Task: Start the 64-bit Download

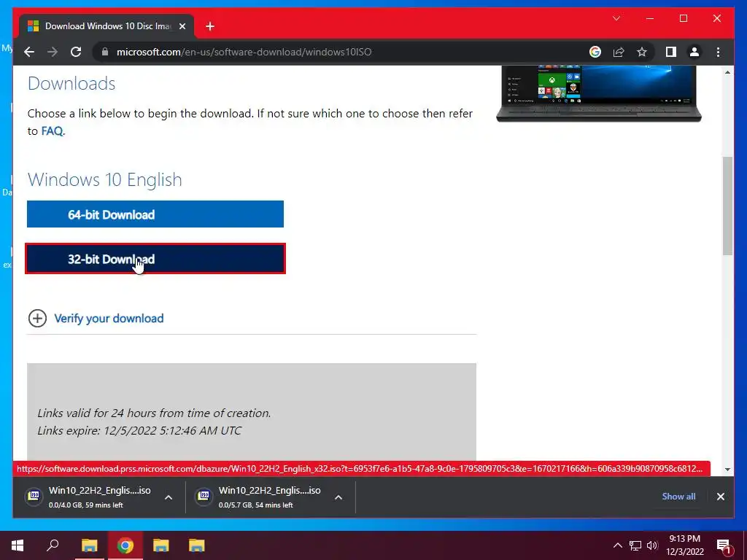Action: click(x=155, y=214)
